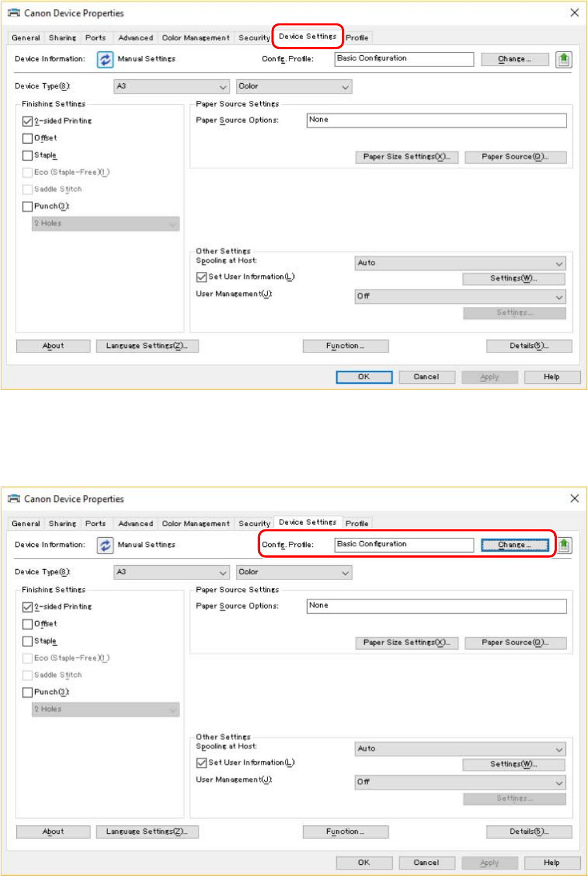Click device information refresh icon in lower dialog
Screen dimensions: 588x876
tap(105, 545)
